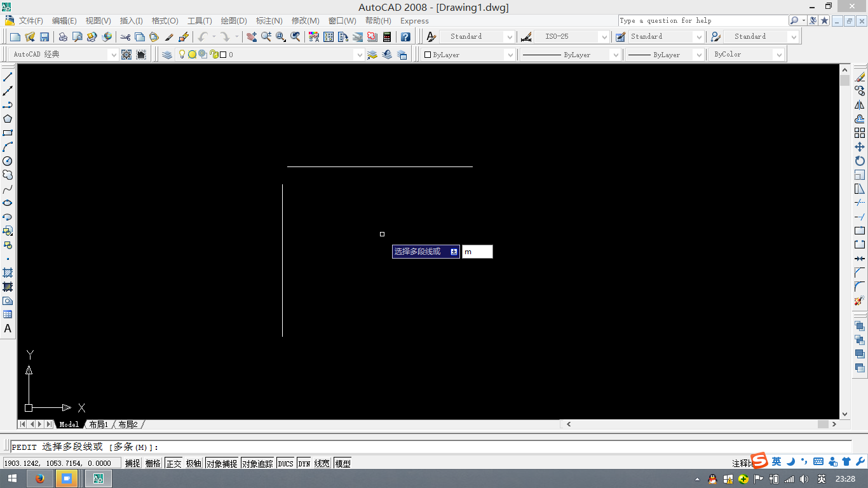Click the 模型 button in status bar
The height and width of the screenshot is (488, 868).
pos(342,463)
